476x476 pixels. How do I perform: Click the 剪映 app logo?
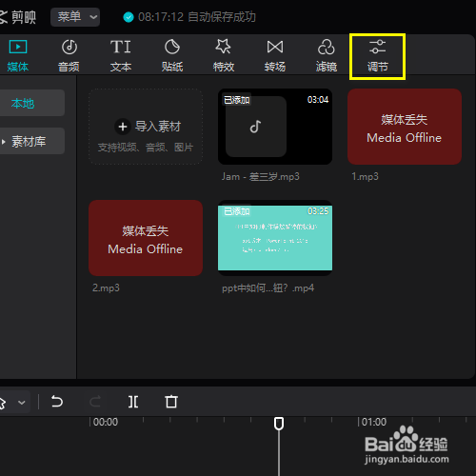[18, 17]
